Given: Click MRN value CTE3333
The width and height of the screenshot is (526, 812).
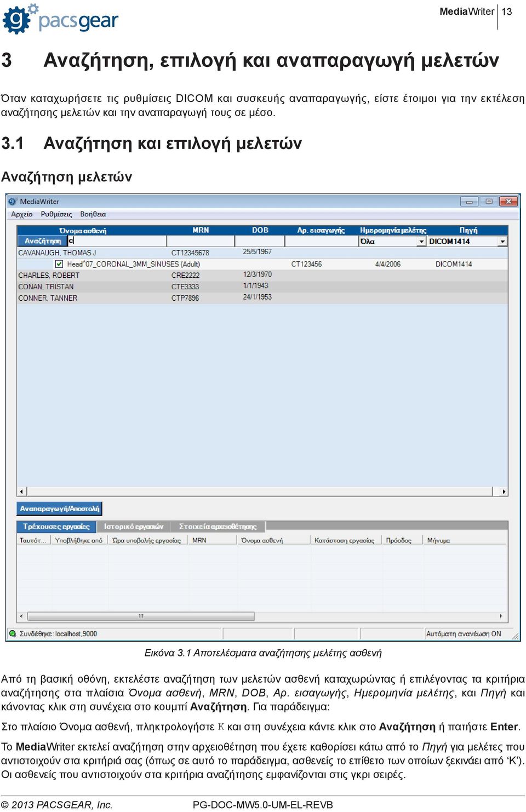Looking at the screenshot, I should (x=185, y=287).
